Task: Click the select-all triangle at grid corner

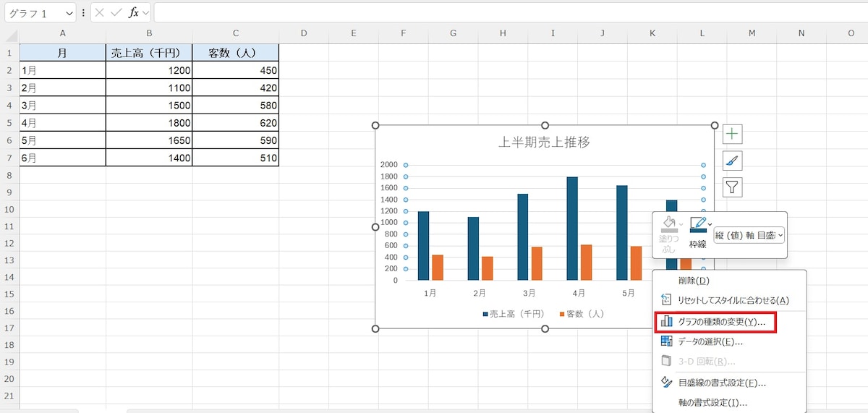Action: coord(10,33)
